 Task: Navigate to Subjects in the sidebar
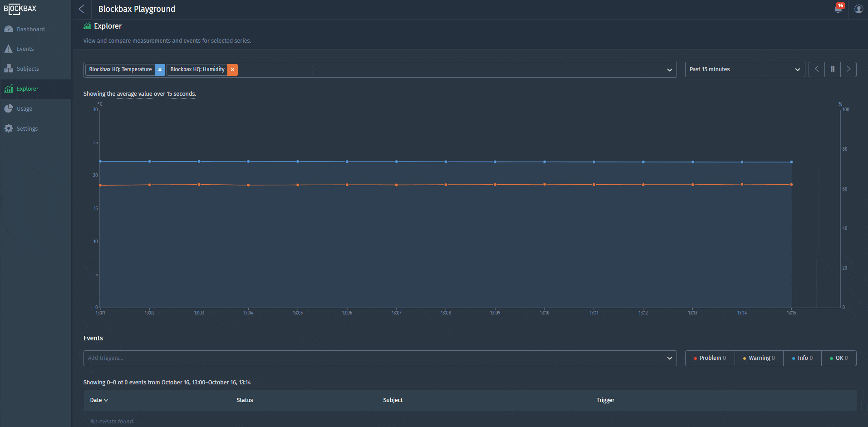(x=28, y=69)
